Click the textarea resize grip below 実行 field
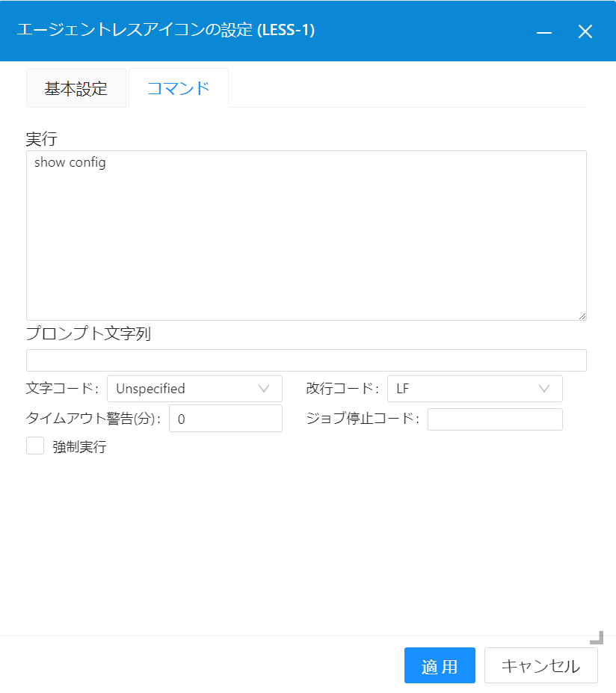616x693 pixels. [x=582, y=315]
